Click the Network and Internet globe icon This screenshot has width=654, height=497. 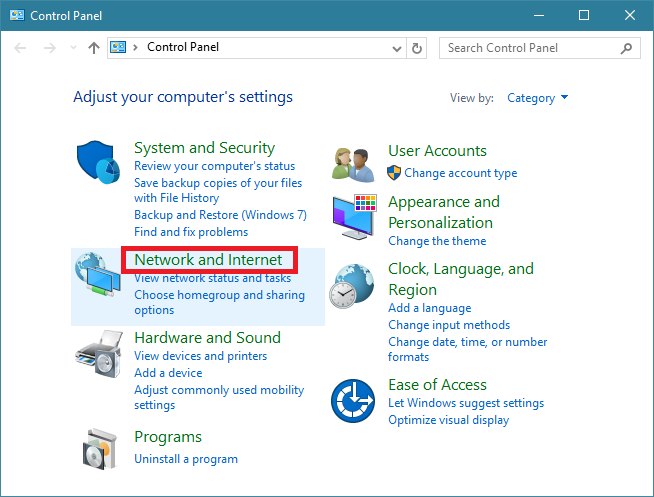[x=98, y=274]
